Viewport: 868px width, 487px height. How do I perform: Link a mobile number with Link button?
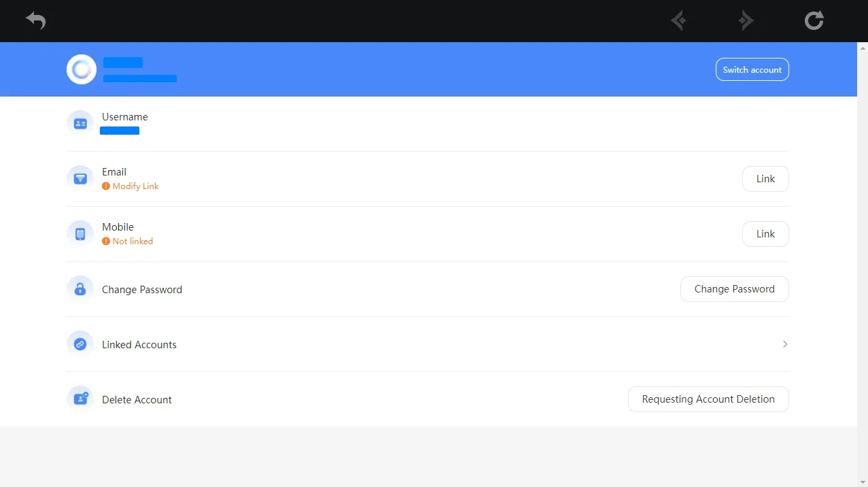[765, 234]
